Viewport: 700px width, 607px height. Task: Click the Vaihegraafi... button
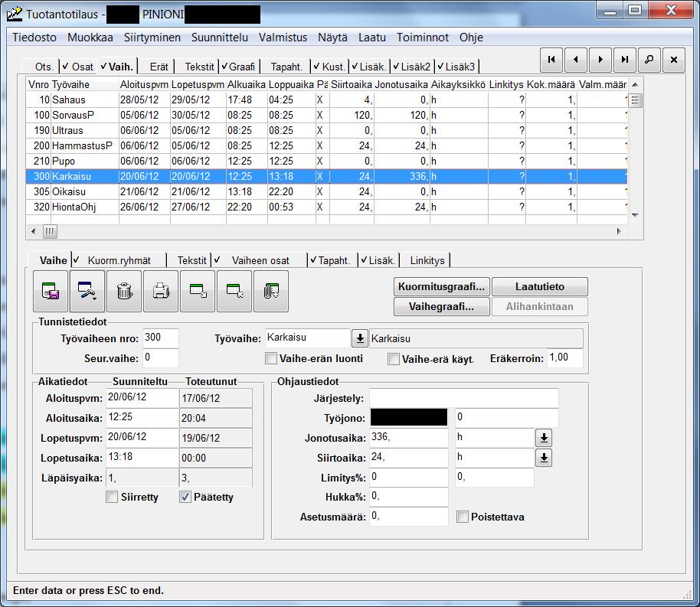tap(441, 306)
